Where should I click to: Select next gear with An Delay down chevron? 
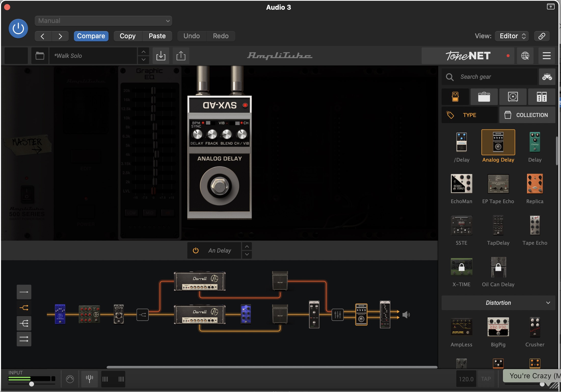pyautogui.click(x=247, y=254)
